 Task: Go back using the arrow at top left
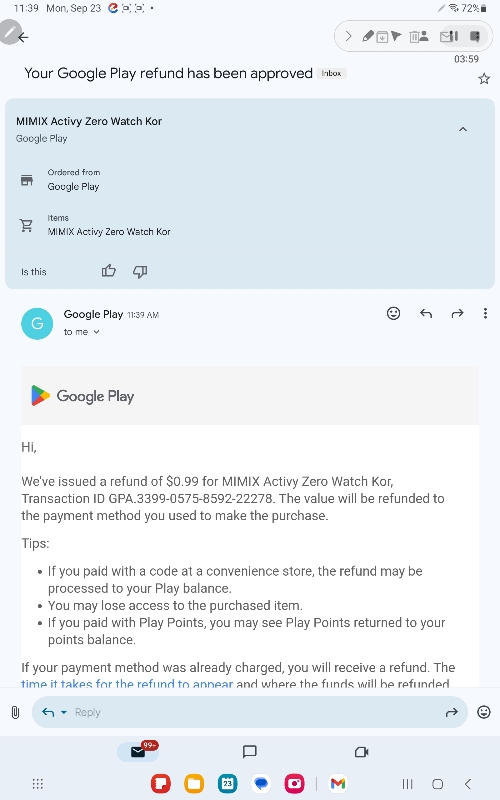[x=23, y=37]
